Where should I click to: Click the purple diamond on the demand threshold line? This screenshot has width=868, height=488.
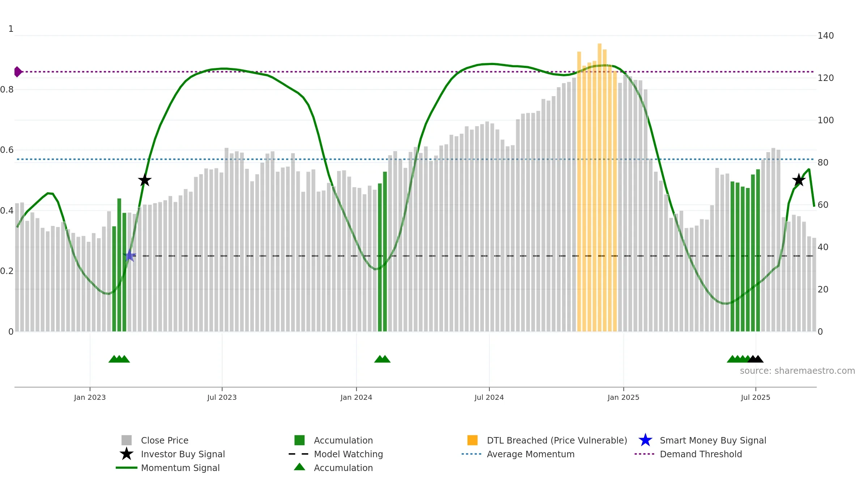point(18,72)
